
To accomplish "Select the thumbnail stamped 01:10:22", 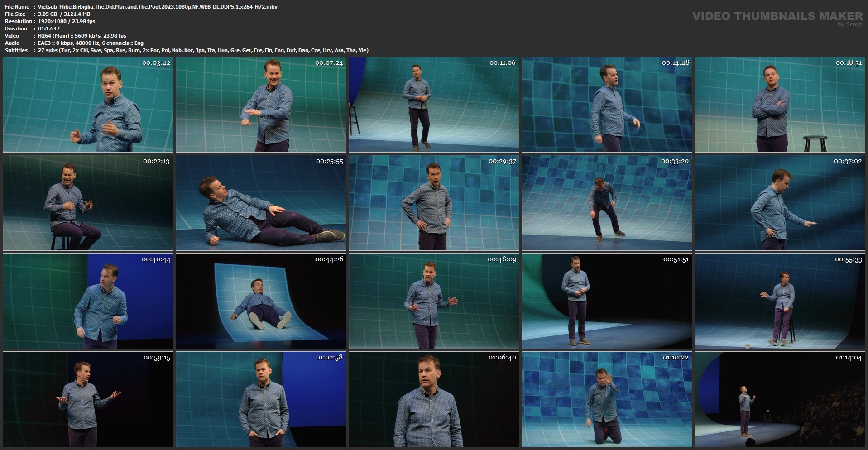I will [607, 399].
